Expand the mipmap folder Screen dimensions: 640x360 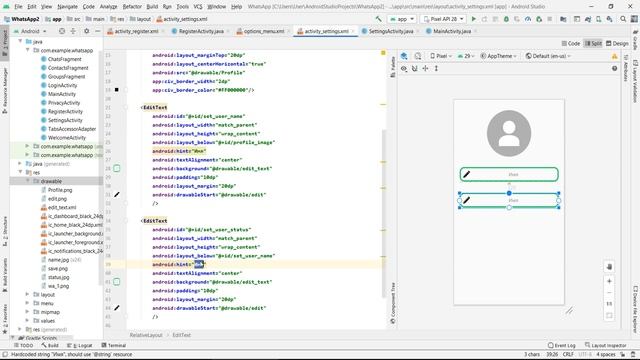point(27,312)
